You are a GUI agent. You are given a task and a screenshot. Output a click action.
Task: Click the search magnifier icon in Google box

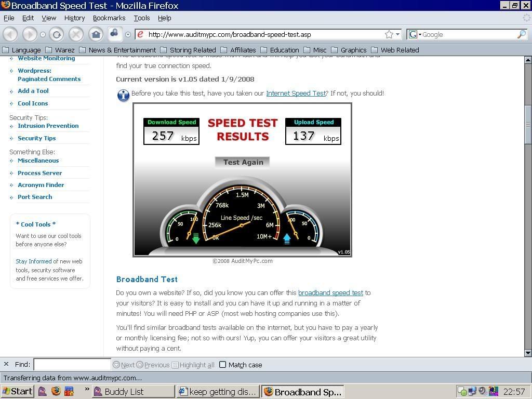pyautogui.click(x=521, y=34)
